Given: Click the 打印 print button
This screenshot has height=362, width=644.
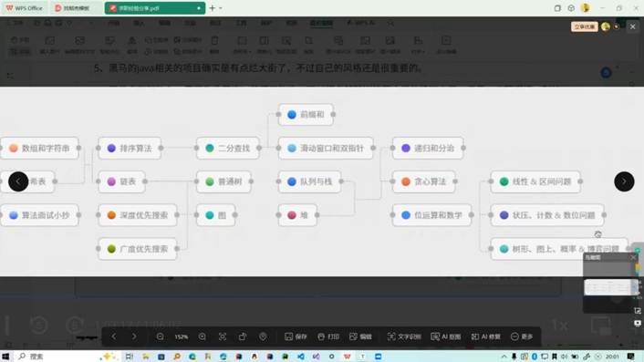Looking at the screenshot, I should 328,336.
